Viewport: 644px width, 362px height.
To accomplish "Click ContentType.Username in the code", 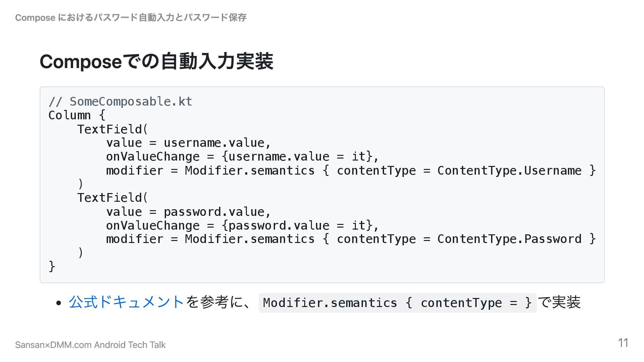I will [x=509, y=171].
